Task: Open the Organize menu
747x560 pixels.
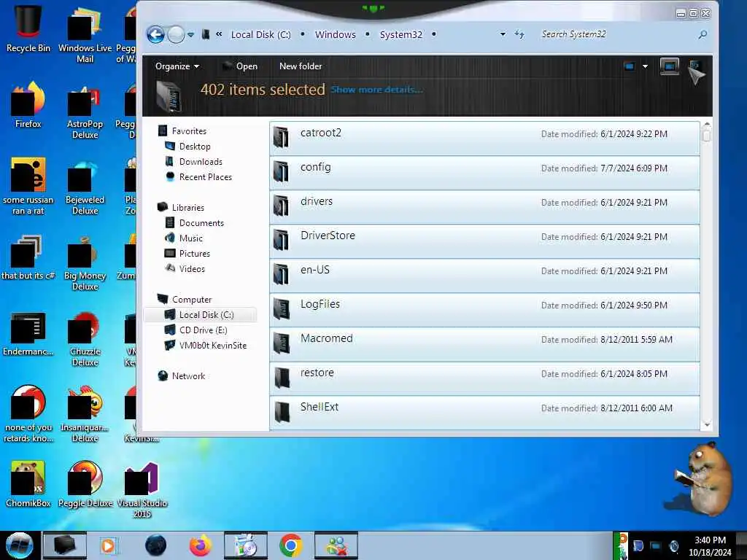Action: pyautogui.click(x=177, y=66)
